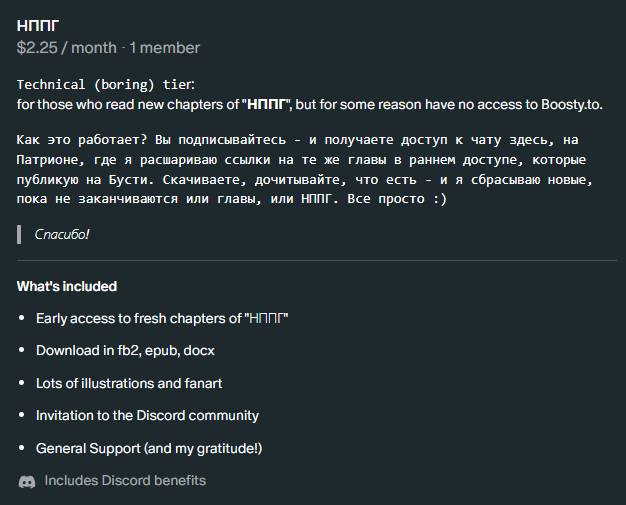Click the "$2.25 / month" price text
The width and height of the screenshot is (626, 505).
point(66,47)
